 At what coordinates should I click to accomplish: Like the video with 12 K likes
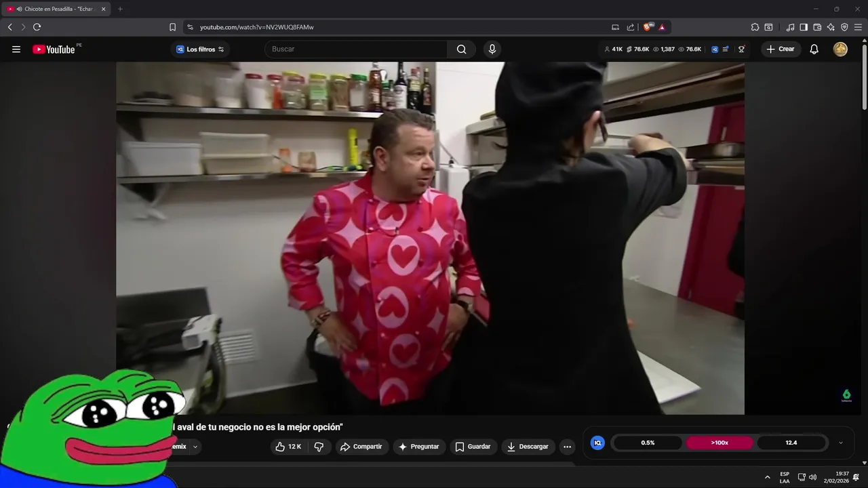[x=288, y=447]
